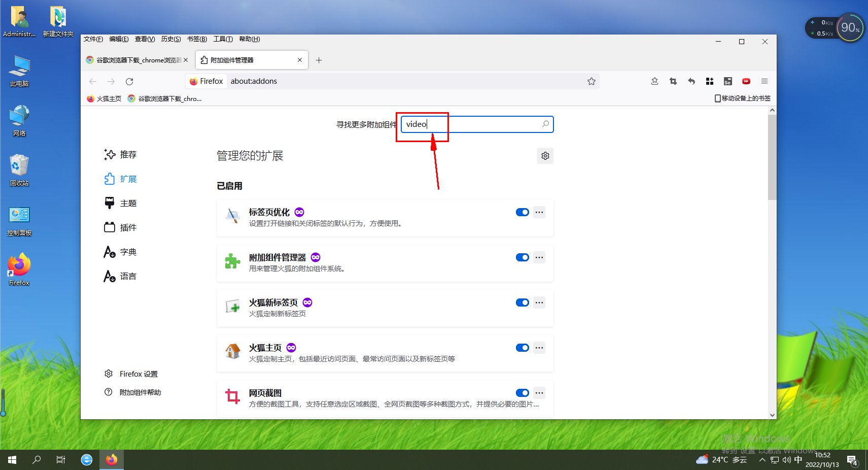This screenshot has width=868, height=470.
Task: Open Windows Start menu
Action: point(12,460)
